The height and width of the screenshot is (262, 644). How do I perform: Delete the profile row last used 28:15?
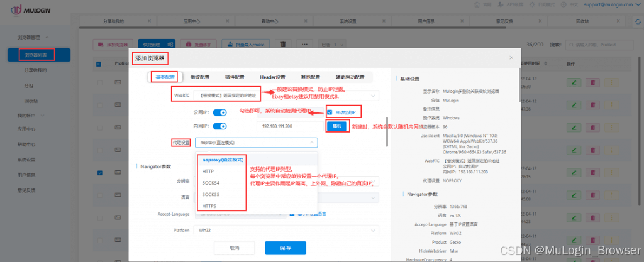tap(592, 173)
